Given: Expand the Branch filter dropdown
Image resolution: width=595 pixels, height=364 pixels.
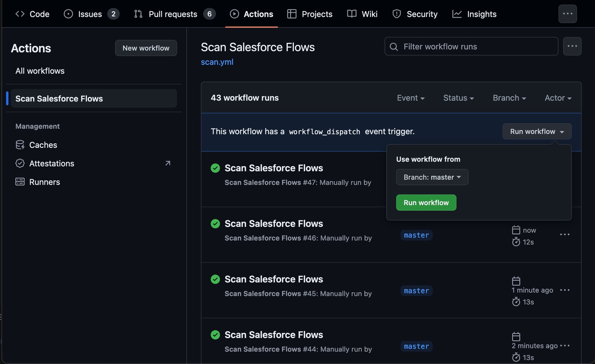Looking at the screenshot, I should point(509,98).
